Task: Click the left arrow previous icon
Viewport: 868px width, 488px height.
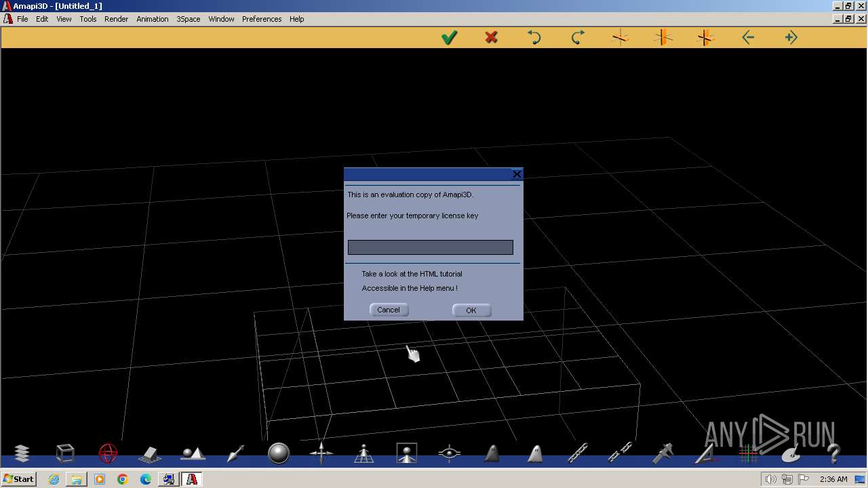Action: point(748,37)
